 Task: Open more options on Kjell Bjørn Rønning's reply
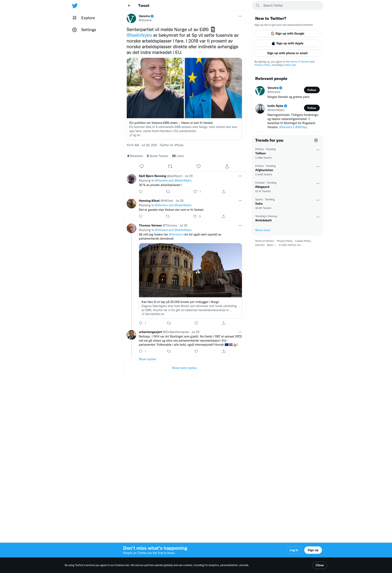[240, 176]
